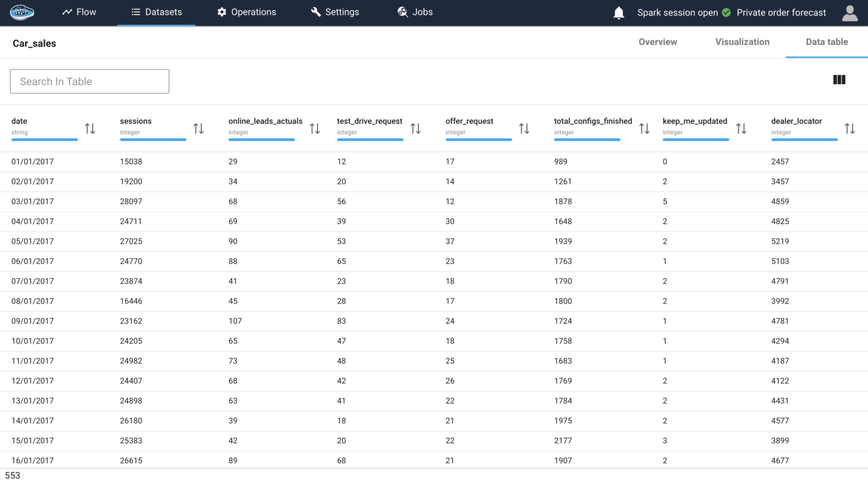Switch to the Overview tab
The height and width of the screenshot is (485, 868).
[657, 42]
